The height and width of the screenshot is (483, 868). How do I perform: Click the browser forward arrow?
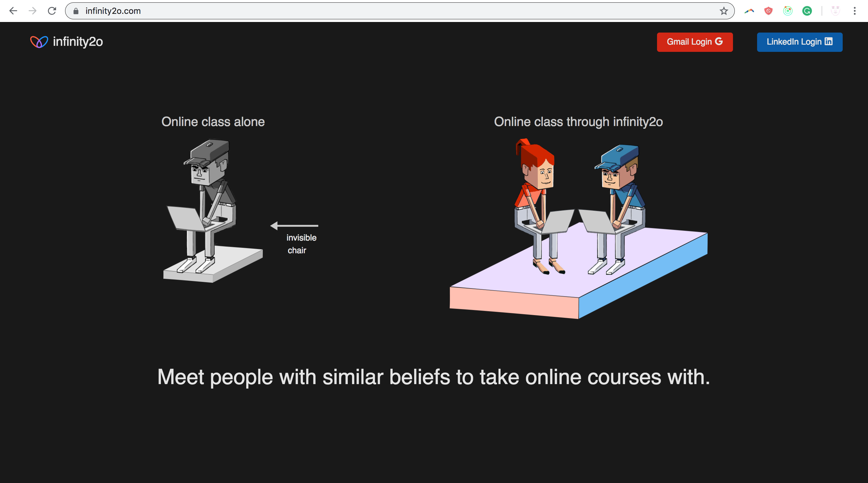32,11
